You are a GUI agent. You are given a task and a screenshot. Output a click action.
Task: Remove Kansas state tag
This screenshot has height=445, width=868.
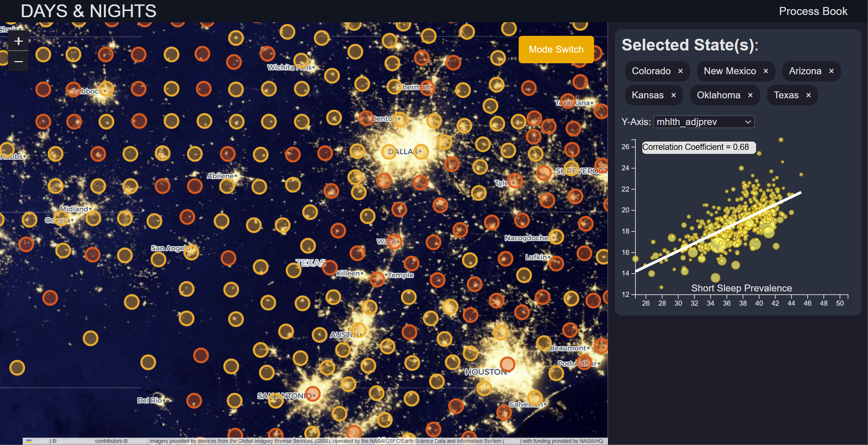[x=673, y=95]
